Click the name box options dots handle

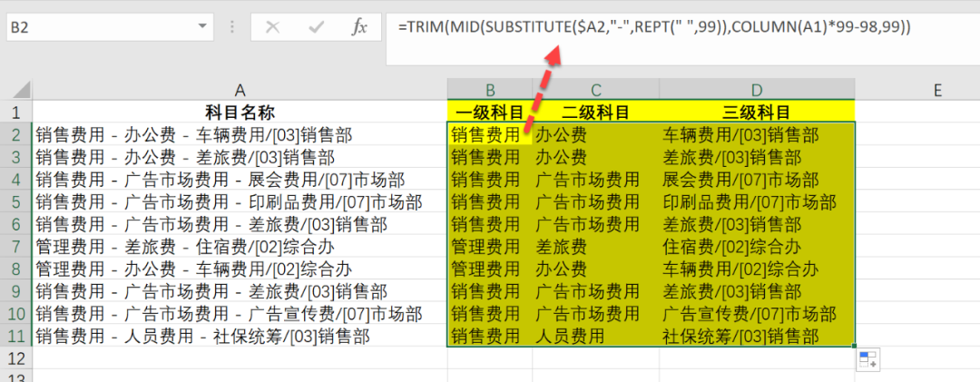(x=232, y=27)
